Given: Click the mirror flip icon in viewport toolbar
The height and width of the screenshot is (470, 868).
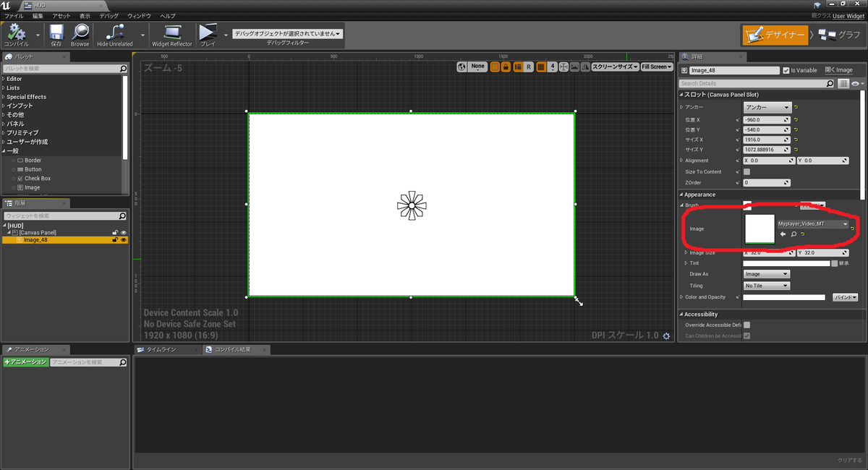Looking at the screenshot, I should tap(585, 67).
